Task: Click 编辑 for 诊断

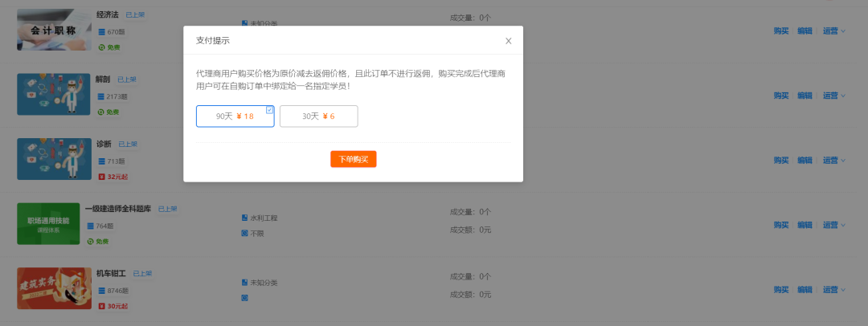Action: tap(805, 161)
